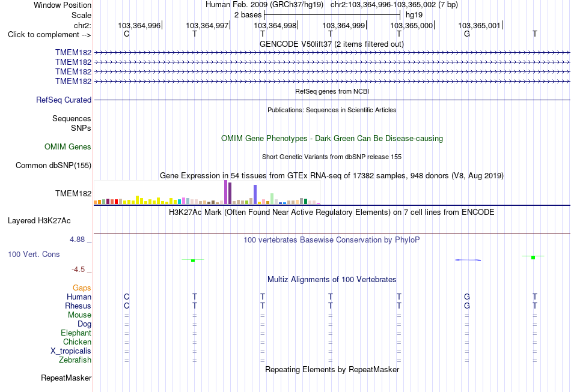Click the Elephant alignment row label
The height and width of the screenshot is (392, 571).
click(76, 333)
